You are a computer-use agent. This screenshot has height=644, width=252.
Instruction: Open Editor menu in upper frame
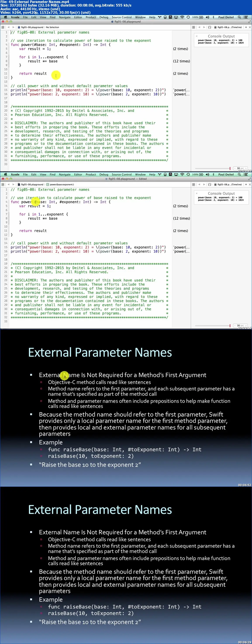point(78,17)
